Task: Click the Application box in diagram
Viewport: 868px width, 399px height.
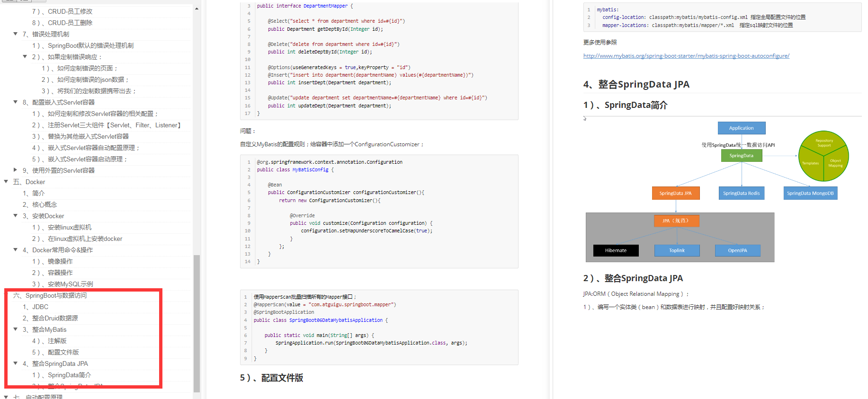Action: pyautogui.click(x=742, y=128)
